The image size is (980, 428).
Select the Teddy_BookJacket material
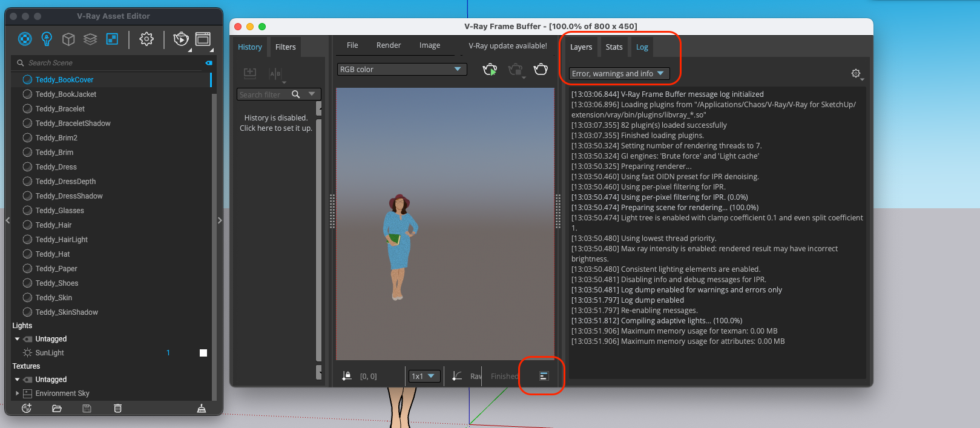(111, 94)
